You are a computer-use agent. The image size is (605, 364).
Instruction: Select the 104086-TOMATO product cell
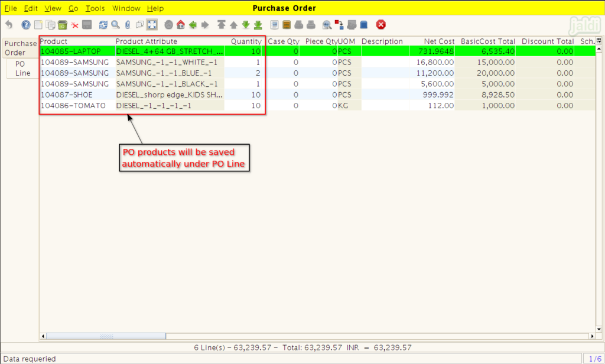(77, 106)
